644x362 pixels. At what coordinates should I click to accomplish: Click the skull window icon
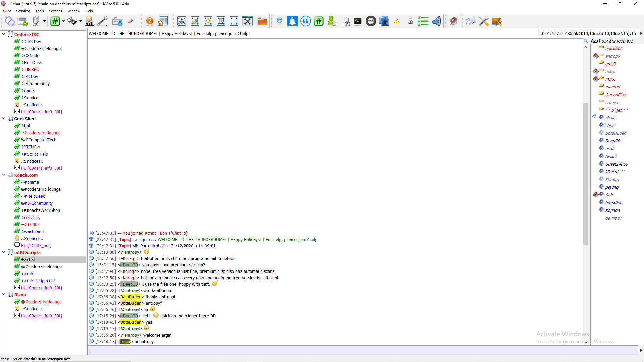coord(247,21)
